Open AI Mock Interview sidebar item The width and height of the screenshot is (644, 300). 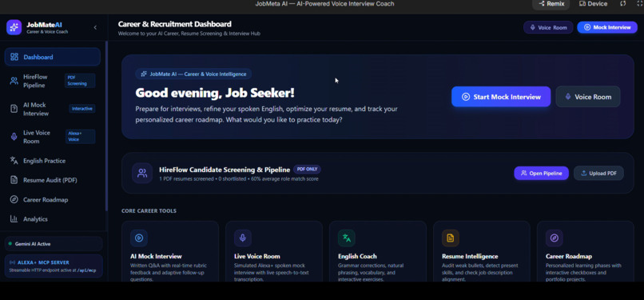pyautogui.click(x=52, y=109)
